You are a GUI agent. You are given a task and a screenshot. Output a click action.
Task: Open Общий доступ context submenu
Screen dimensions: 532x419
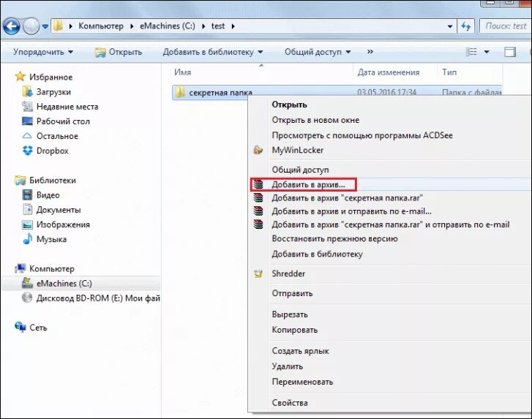300,170
